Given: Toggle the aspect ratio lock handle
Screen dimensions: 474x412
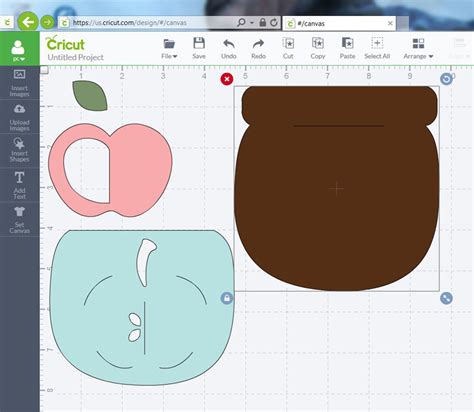Looking at the screenshot, I should 227,298.
